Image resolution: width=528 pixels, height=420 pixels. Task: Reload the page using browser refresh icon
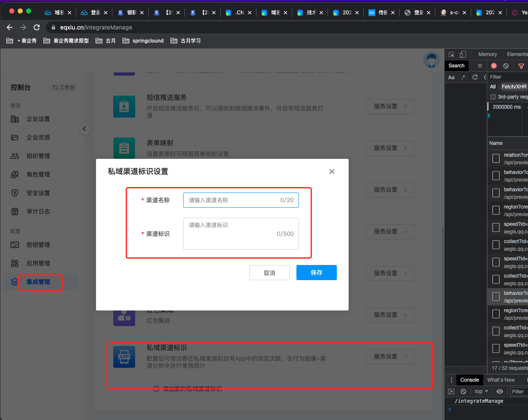(37, 27)
